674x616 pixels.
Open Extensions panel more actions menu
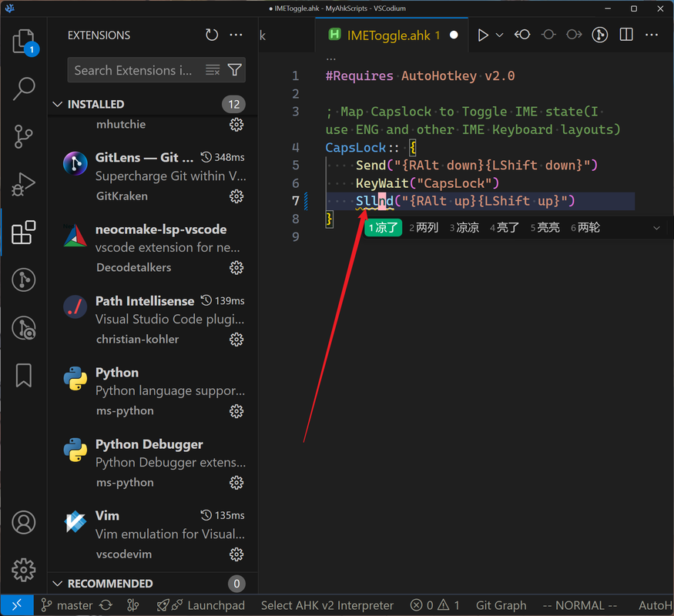(x=236, y=35)
